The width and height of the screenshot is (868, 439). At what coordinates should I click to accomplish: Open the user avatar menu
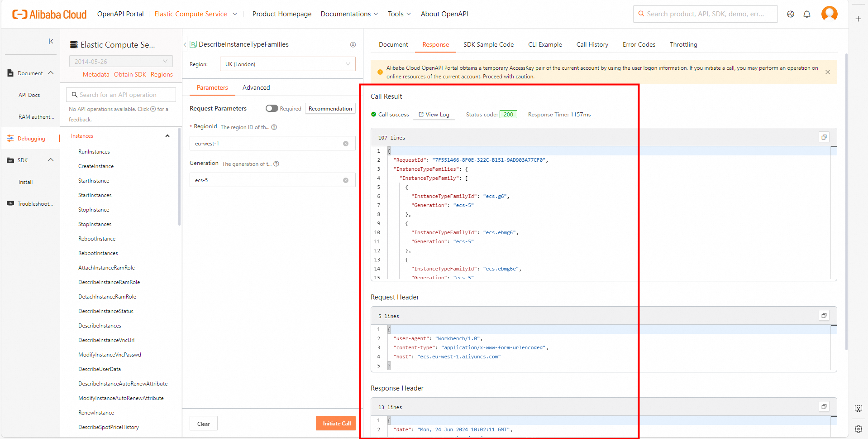tap(830, 14)
